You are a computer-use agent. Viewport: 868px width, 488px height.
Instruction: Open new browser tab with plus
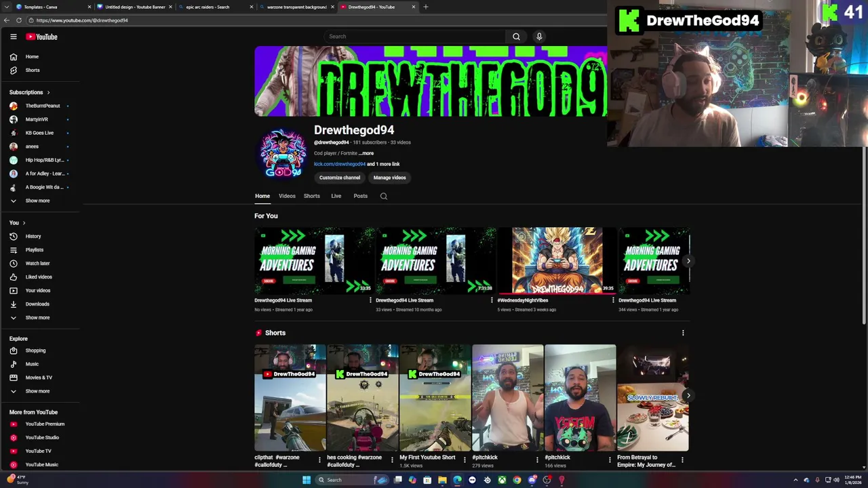[425, 7]
